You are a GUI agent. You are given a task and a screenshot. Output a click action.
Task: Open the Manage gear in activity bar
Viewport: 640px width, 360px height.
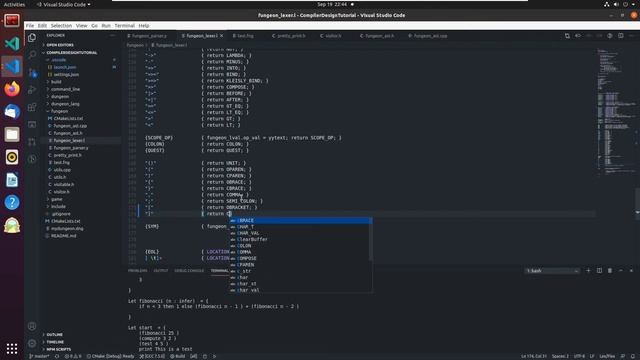pyautogui.click(x=32, y=343)
